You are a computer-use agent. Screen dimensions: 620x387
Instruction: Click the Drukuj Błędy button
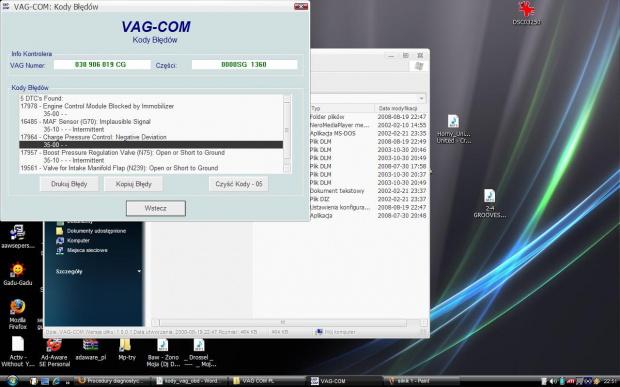tap(69, 184)
